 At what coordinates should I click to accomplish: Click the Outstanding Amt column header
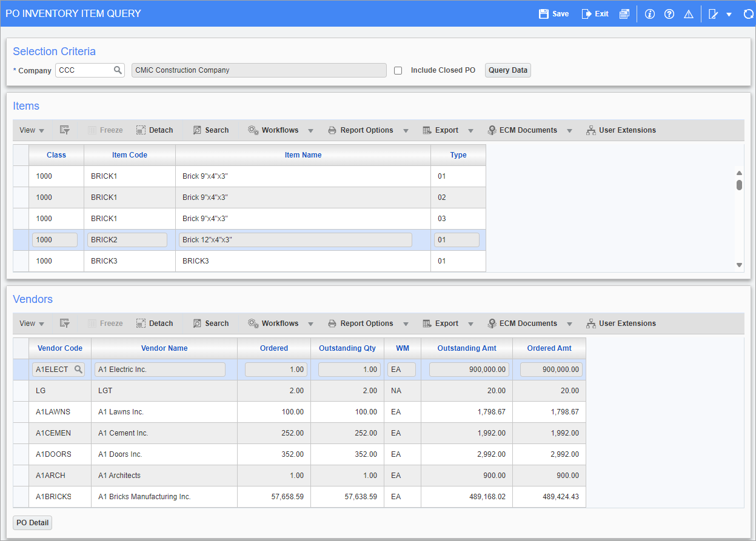coord(467,348)
